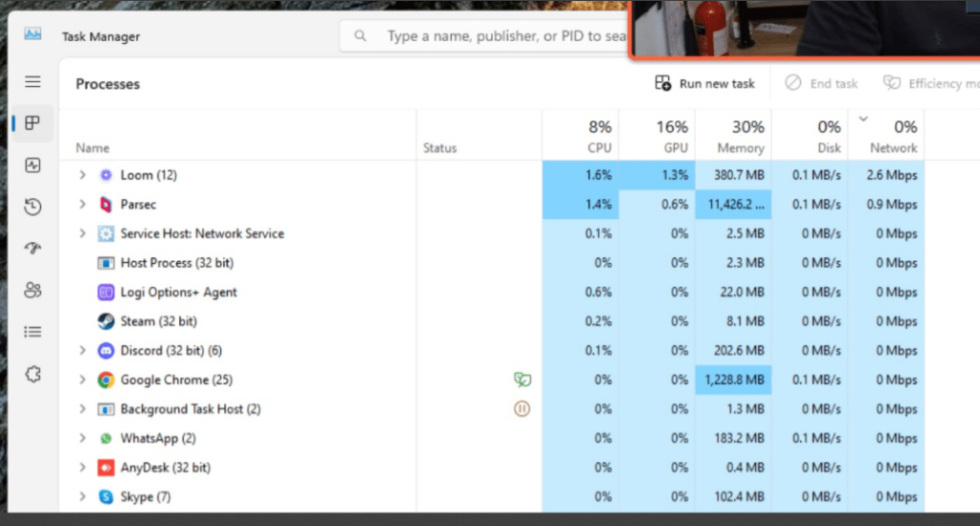The width and height of the screenshot is (980, 526).
Task: Click Background Task Host suspended pause icon
Action: (x=522, y=408)
